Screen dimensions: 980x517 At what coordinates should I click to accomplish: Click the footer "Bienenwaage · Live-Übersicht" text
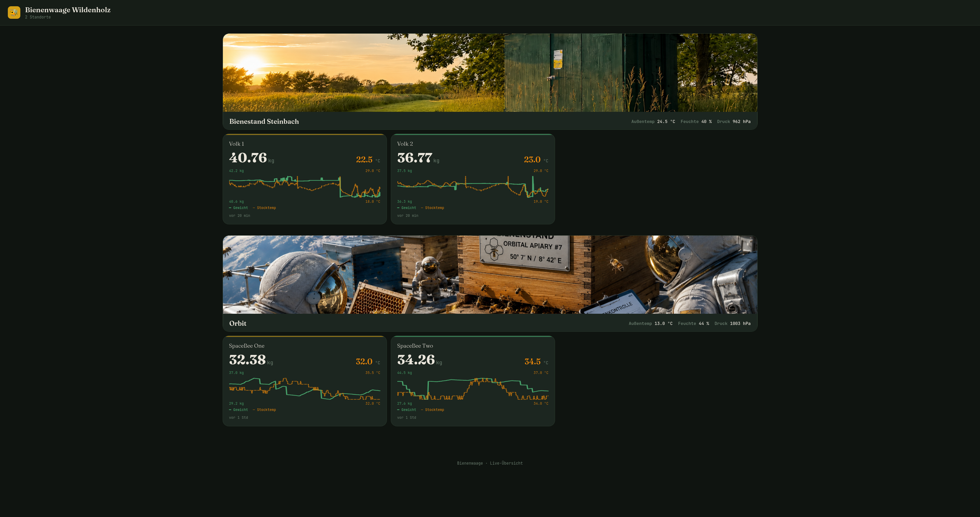[x=490, y=463]
